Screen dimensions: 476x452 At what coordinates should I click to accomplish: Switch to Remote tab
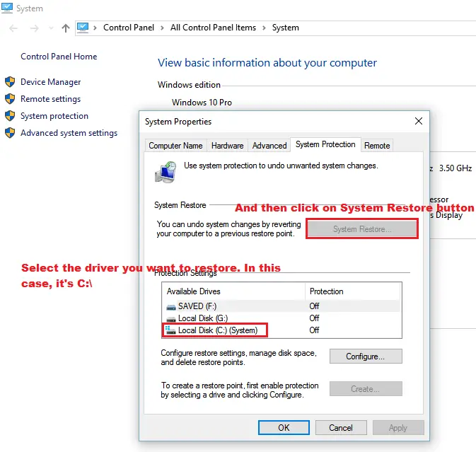pos(377,146)
